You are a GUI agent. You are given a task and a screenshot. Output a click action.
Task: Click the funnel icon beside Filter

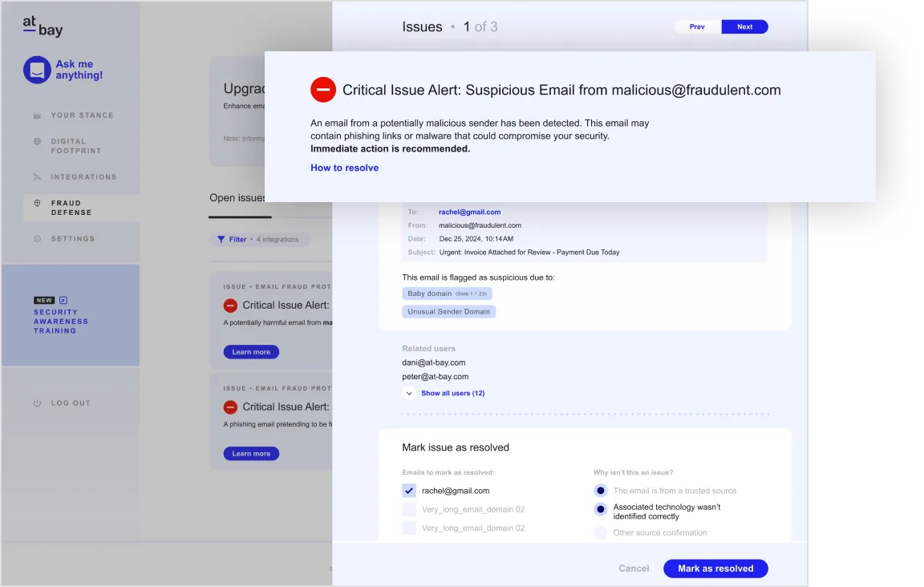coord(221,239)
